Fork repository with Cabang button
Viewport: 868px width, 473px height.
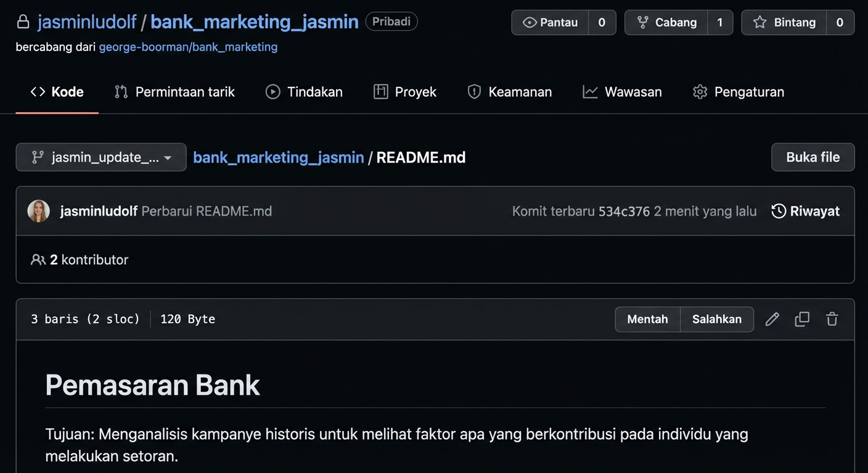666,22
